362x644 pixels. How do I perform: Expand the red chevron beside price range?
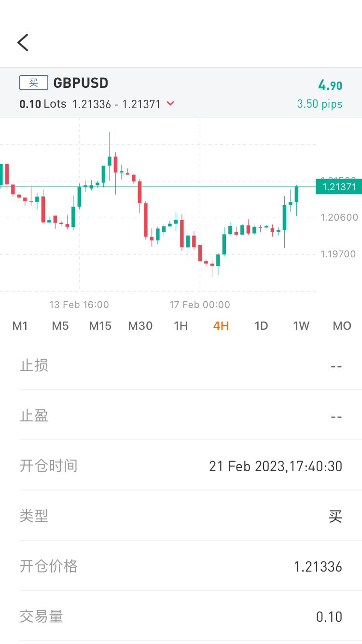(170, 103)
